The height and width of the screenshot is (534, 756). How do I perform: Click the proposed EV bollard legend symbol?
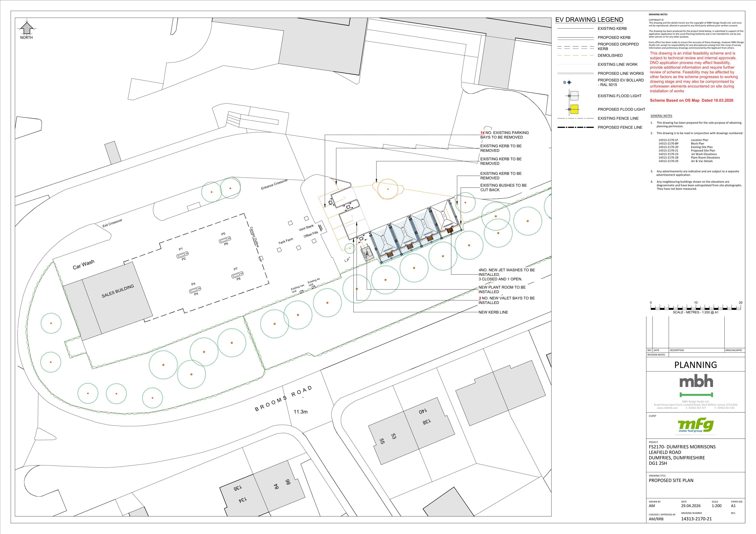click(569, 82)
